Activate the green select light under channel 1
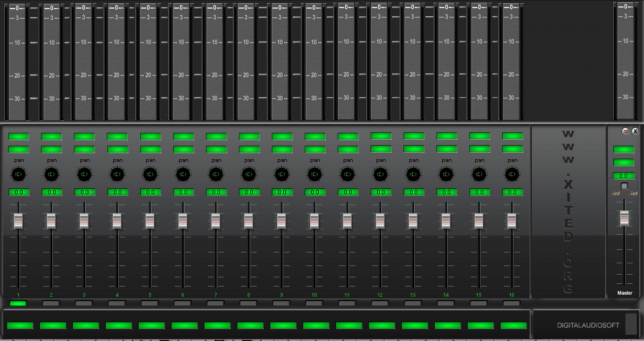The width and height of the screenshot is (644, 341). click(19, 304)
